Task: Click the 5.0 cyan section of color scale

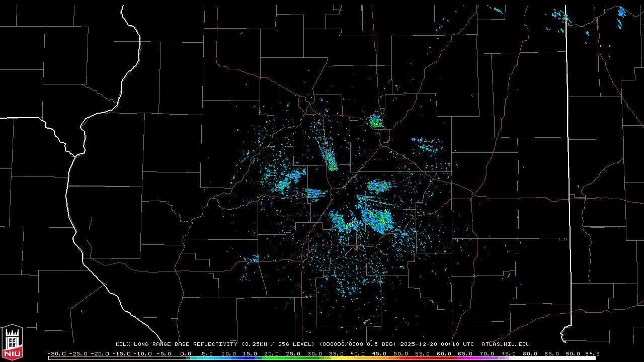Action: (x=207, y=358)
